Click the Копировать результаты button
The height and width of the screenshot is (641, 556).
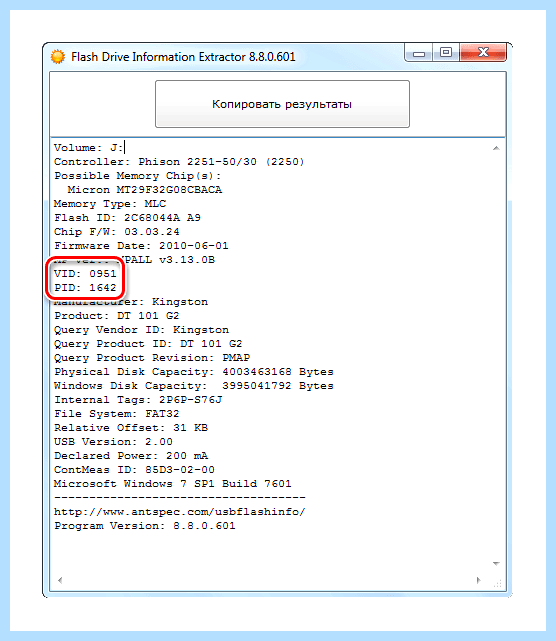282,104
